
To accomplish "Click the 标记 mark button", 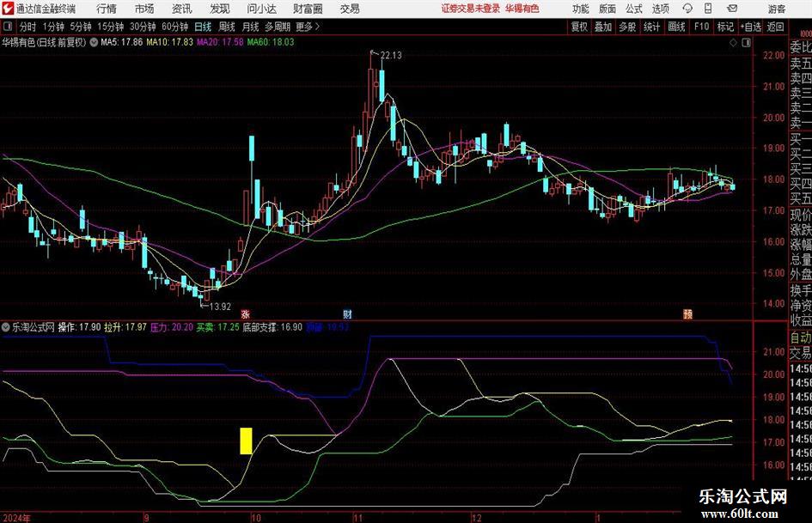I will [x=725, y=27].
